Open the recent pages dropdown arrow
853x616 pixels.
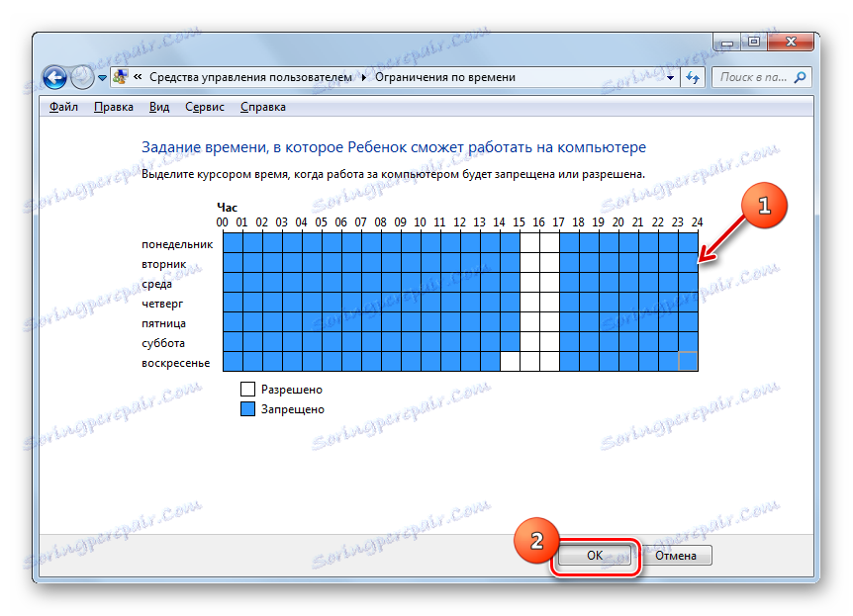click(x=102, y=78)
